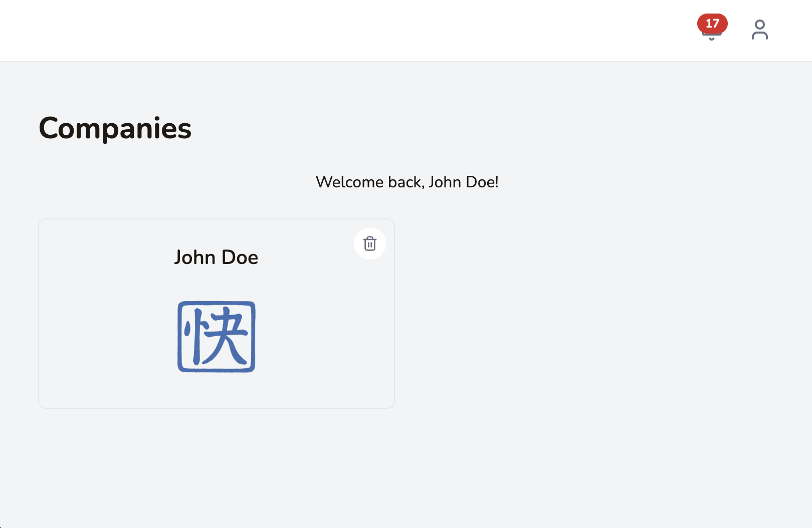Click the Welcome back, John Doe greeting
The height and width of the screenshot is (528, 812).
point(407,182)
